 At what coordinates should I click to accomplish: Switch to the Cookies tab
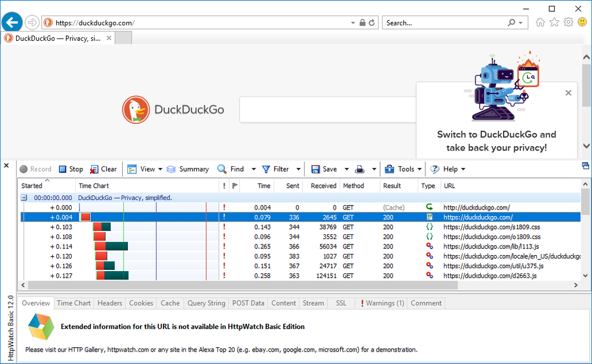pyautogui.click(x=141, y=303)
